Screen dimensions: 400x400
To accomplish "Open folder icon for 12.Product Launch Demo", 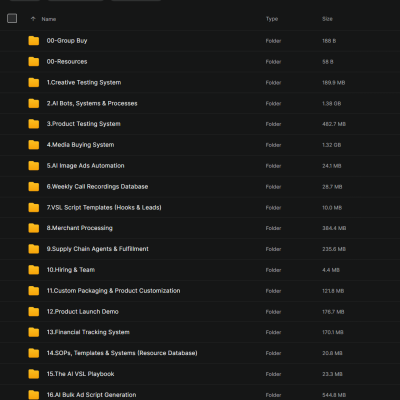I will click(x=34, y=312).
